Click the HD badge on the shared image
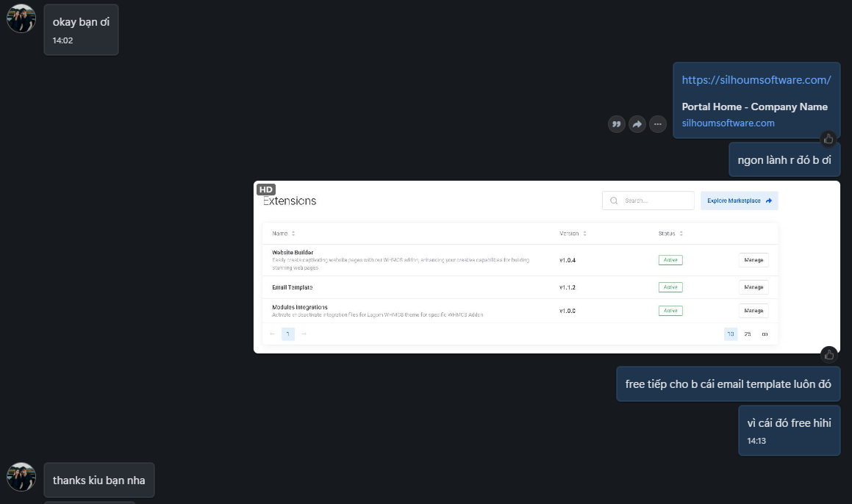The height and width of the screenshot is (504, 852). [266, 190]
